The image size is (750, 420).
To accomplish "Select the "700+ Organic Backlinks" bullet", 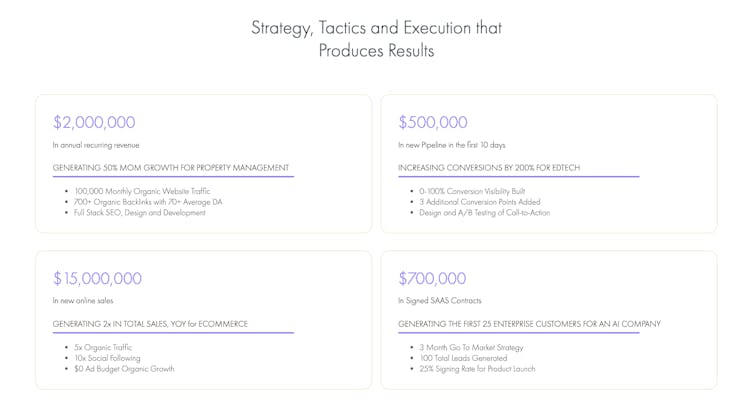I will coord(149,202).
